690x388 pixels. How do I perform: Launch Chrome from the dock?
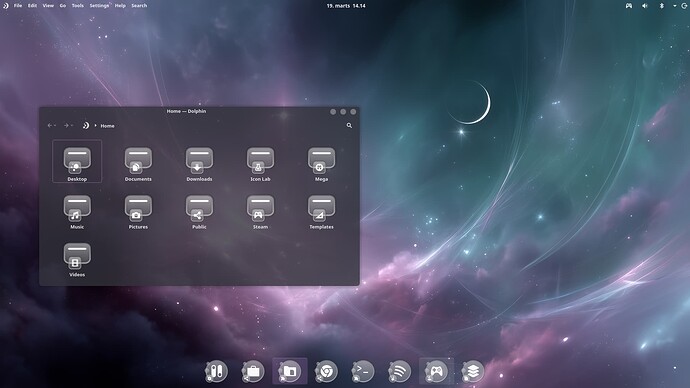point(326,371)
